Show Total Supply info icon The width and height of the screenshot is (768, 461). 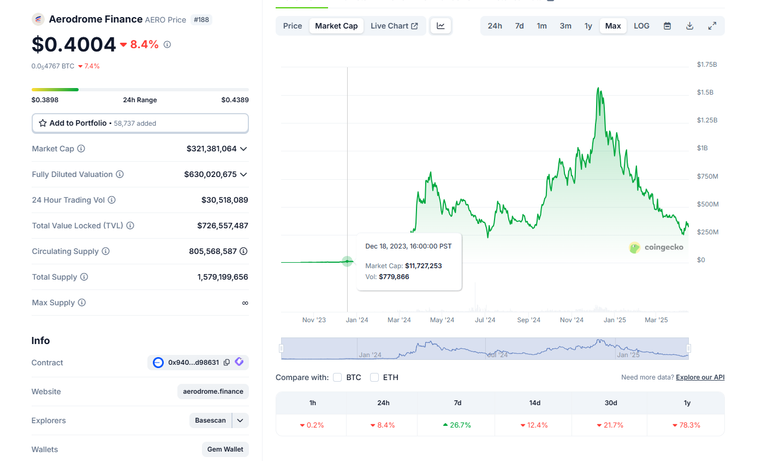pos(84,277)
